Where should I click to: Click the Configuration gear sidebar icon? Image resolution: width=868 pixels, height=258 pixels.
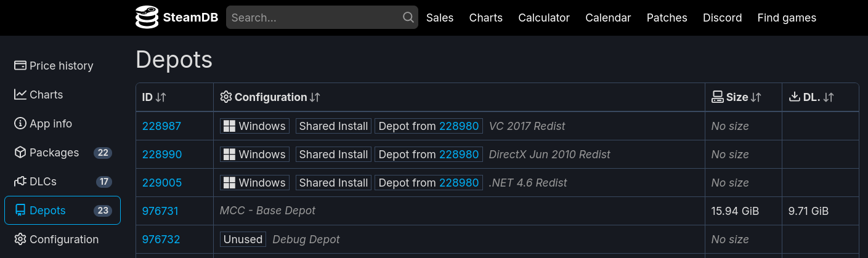point(20,239)
